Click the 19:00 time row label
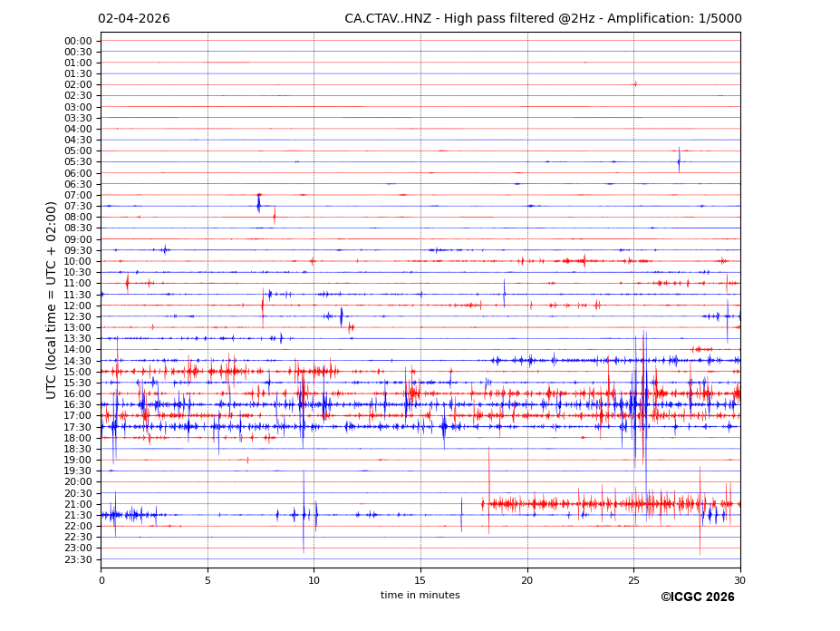 tap(77, 460)
